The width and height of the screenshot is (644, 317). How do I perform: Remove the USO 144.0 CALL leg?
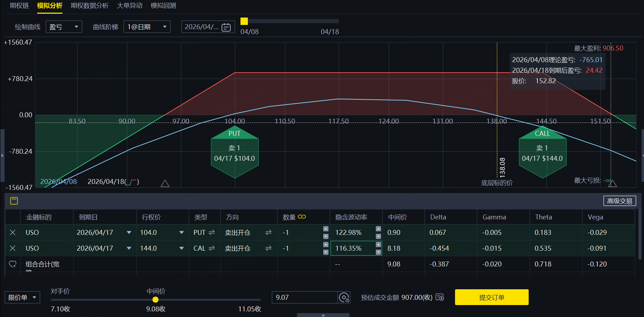pyautogui.click(x=13, y=248)
